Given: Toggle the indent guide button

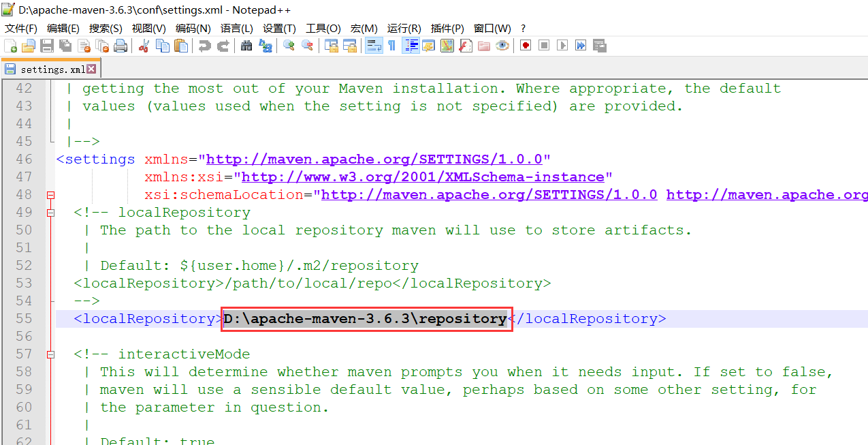Looking at the screenshot, I should click(x=411, y=46).
